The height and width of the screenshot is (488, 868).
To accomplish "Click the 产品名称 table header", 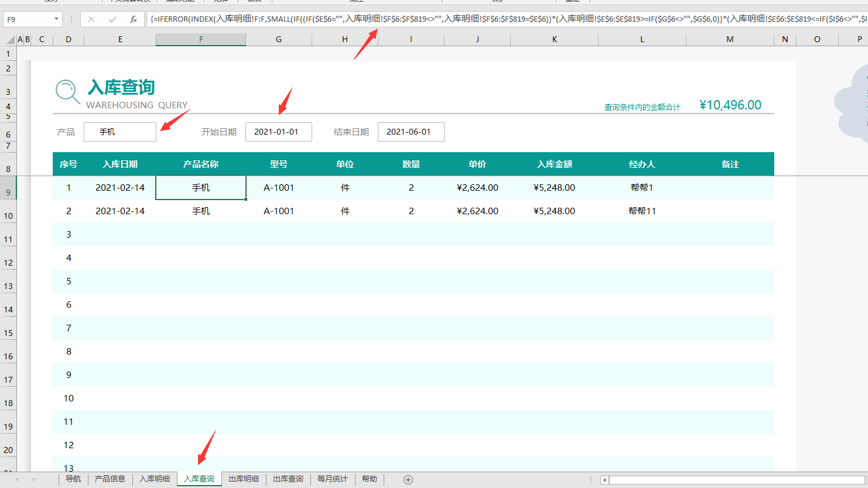I will pos(201,164).
